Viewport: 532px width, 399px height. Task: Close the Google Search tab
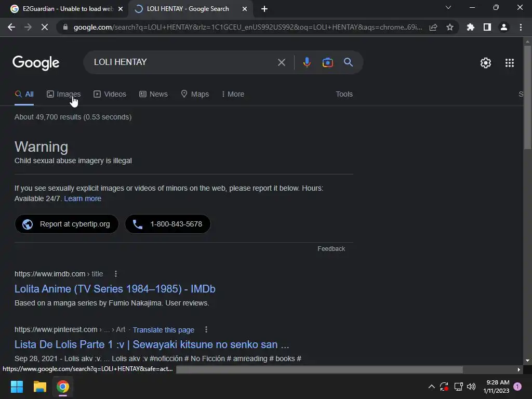(x=245, y=9)
